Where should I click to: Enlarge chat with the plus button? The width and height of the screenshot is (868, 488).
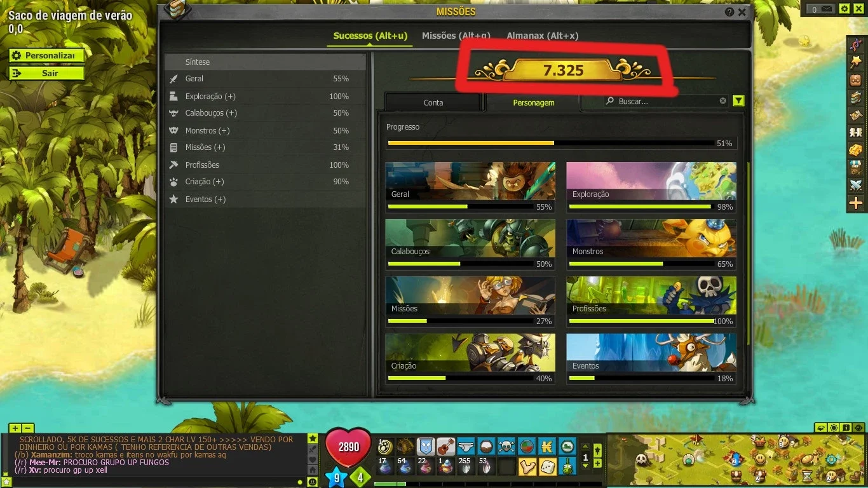[15, 428]
